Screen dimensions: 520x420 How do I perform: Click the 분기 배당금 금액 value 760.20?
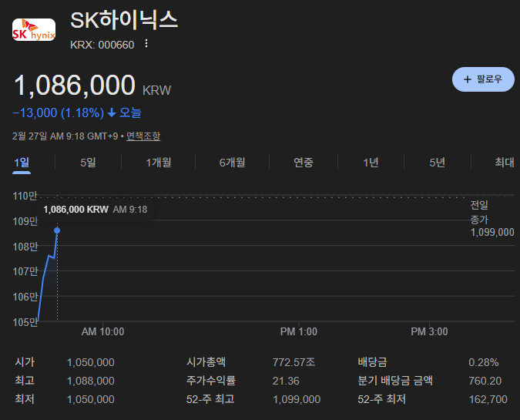485,381
